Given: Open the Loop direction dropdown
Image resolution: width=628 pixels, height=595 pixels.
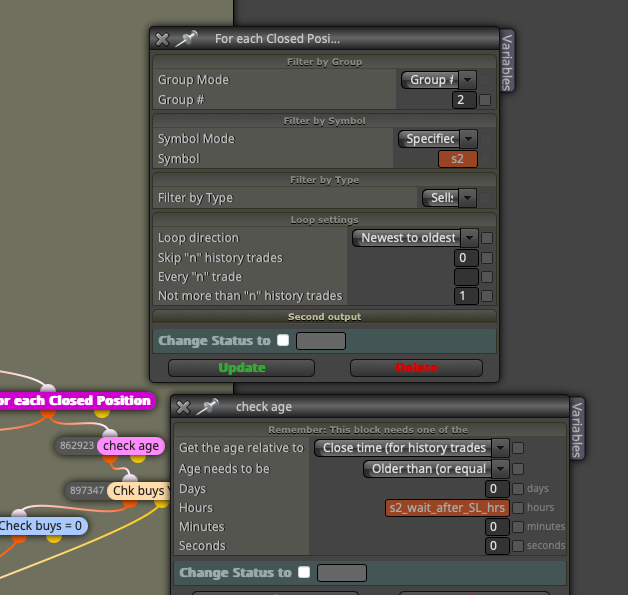Looking at the screenshot, I should coord(415,238).
